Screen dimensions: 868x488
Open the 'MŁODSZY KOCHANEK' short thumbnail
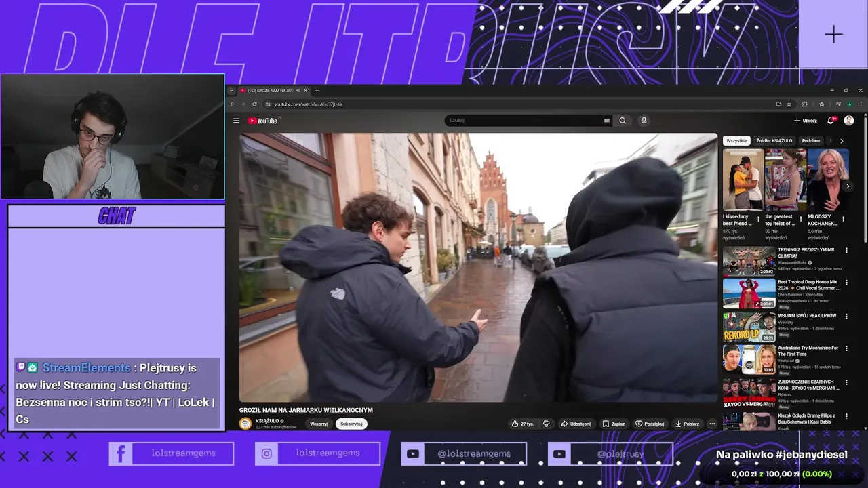(828, 180)
